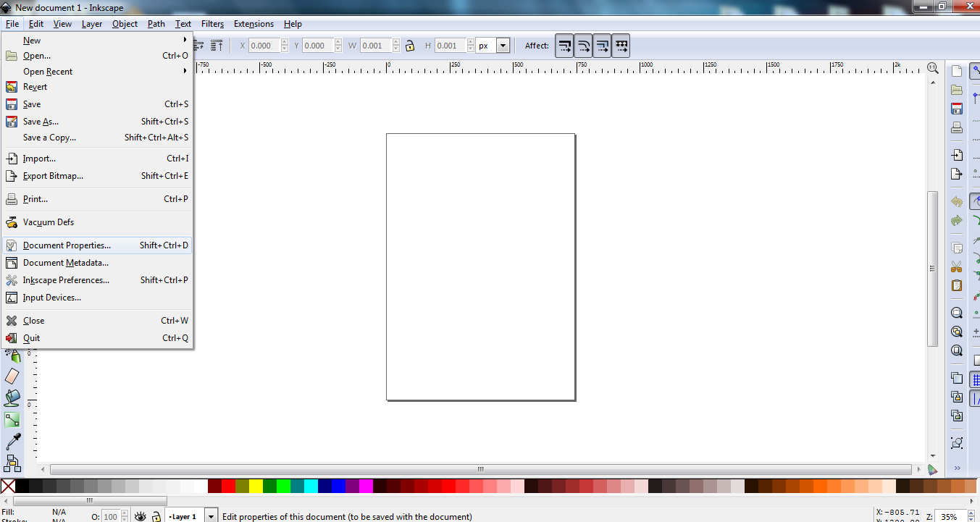Toggle Layer 1 visibility eye icon
980x522 pixels.
[141, 516]
